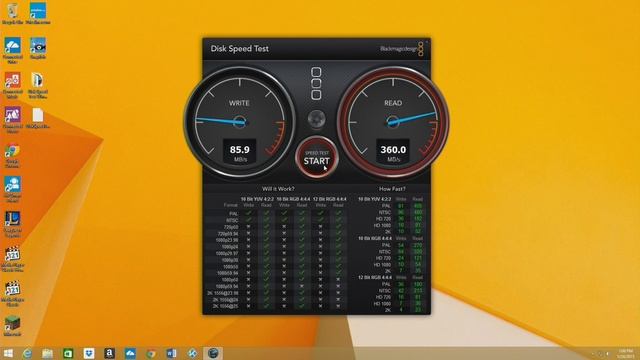Open the fish eye desktop shortcut
Screen dimensions: 640x360
38,48
